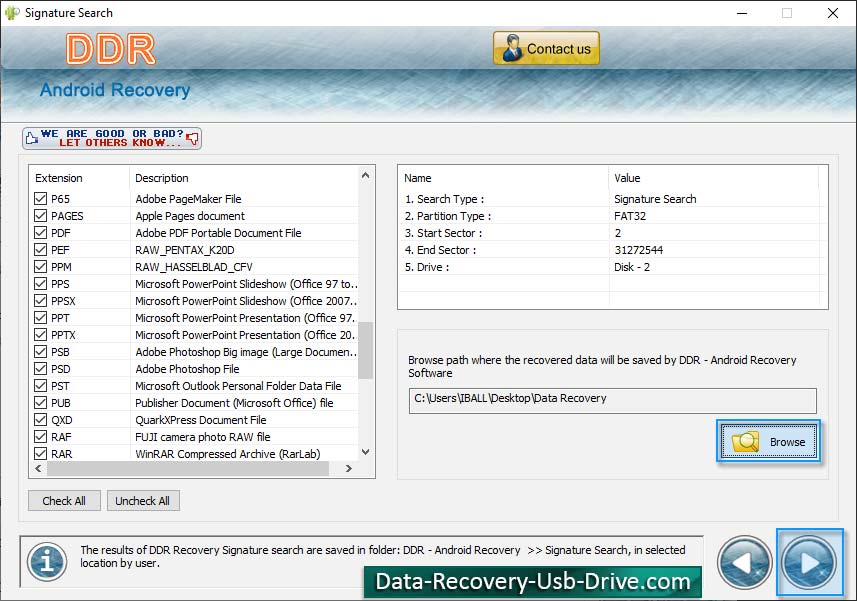Click the Next arrow button
Viewport: 857px width, 601px height.
point(809,562)
